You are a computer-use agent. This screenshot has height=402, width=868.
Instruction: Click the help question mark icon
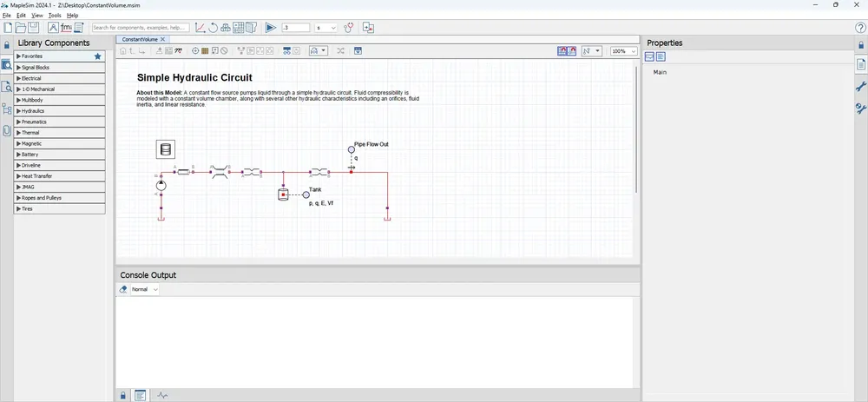pos(860,27)
